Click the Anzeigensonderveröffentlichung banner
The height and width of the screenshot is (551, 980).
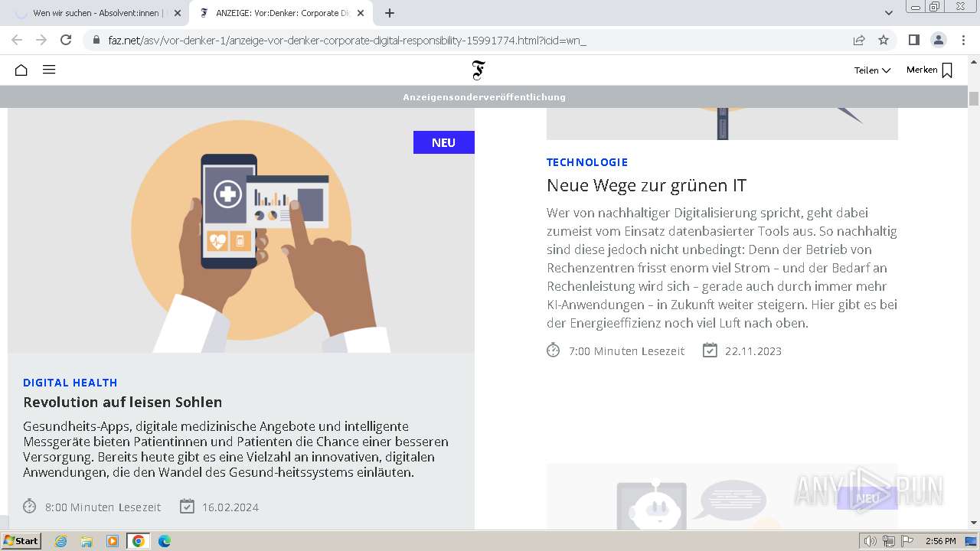pyautogui.click(x=484, y=97)
